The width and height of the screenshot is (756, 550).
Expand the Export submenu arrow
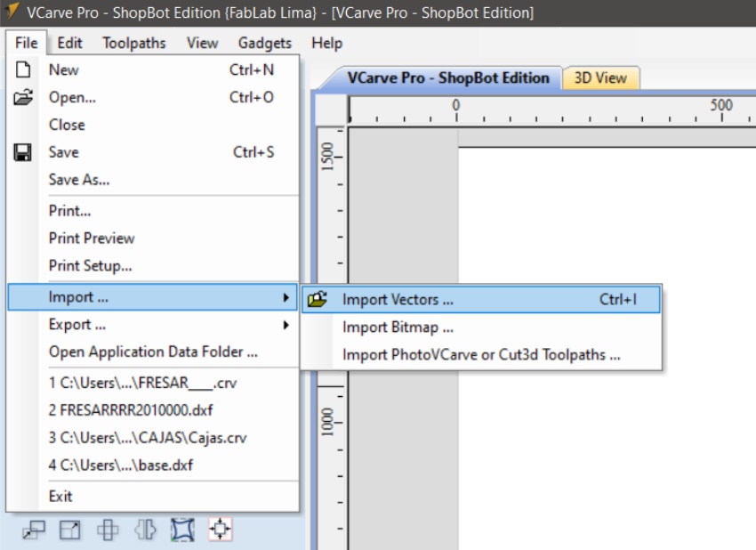point(286,325)
